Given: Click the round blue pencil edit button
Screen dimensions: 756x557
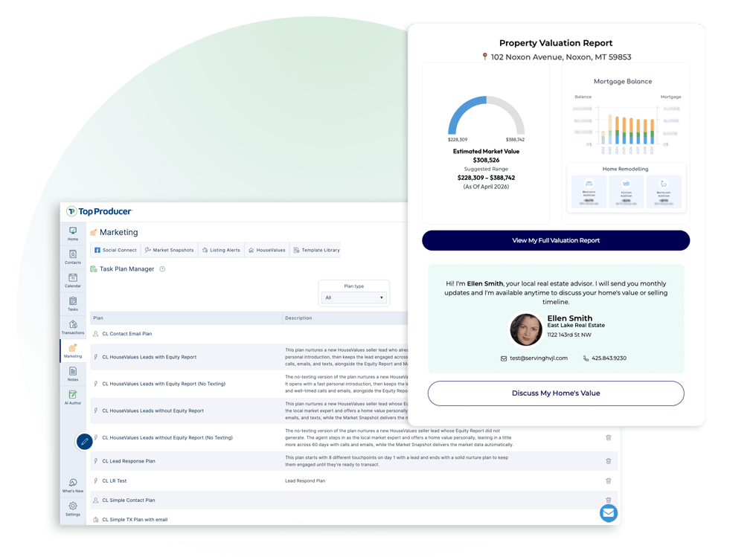Looking at the screenshot, I should tap(84, 441).
